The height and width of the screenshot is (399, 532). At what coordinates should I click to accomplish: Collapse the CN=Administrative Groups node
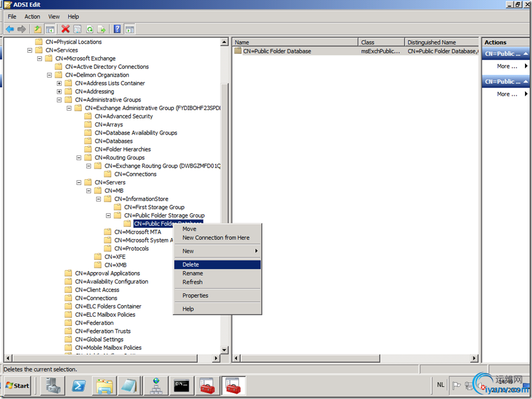click(59, 100)
